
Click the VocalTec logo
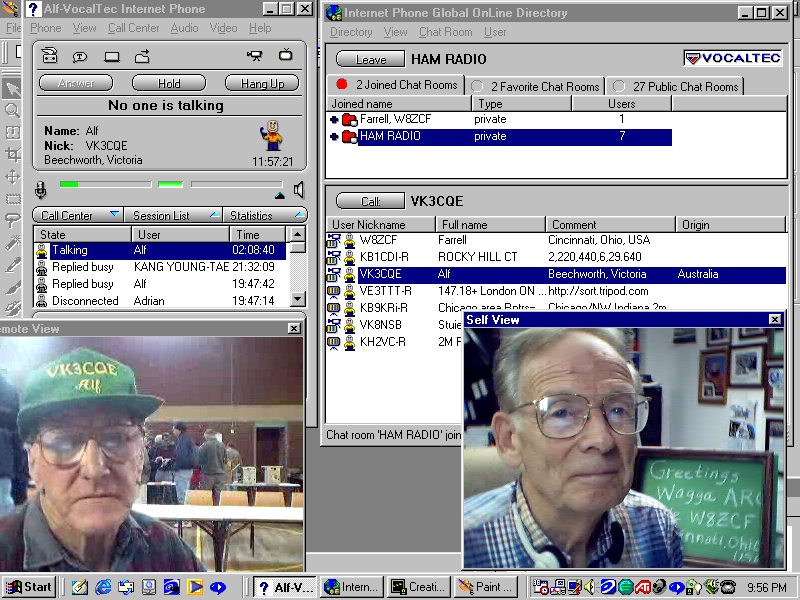point(733,58)
